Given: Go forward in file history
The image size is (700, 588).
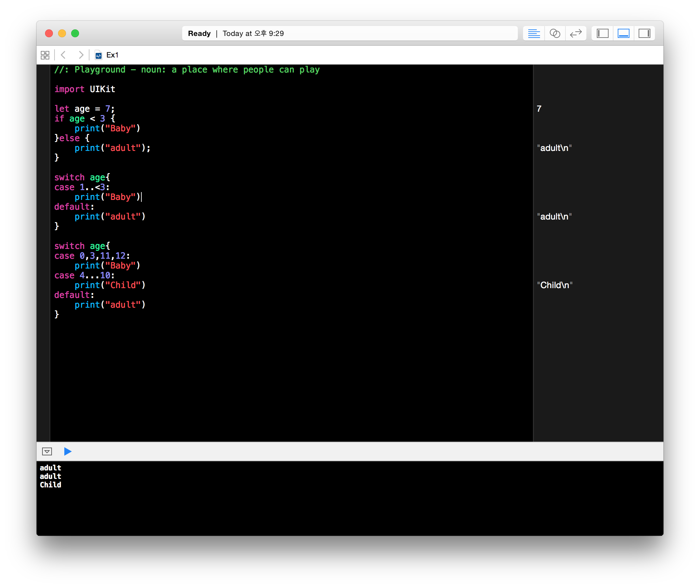Looking at the screenshot, I should click(81, 55).
